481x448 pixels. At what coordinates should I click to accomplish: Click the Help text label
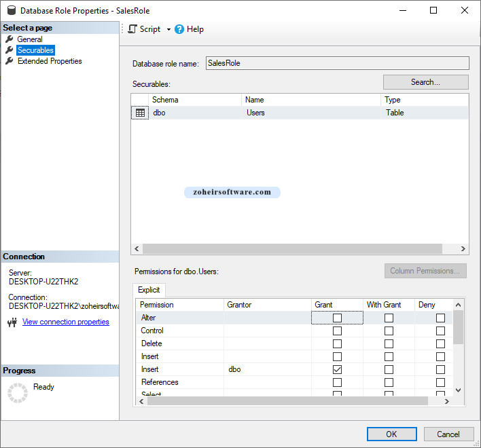(x=195, y=29)
